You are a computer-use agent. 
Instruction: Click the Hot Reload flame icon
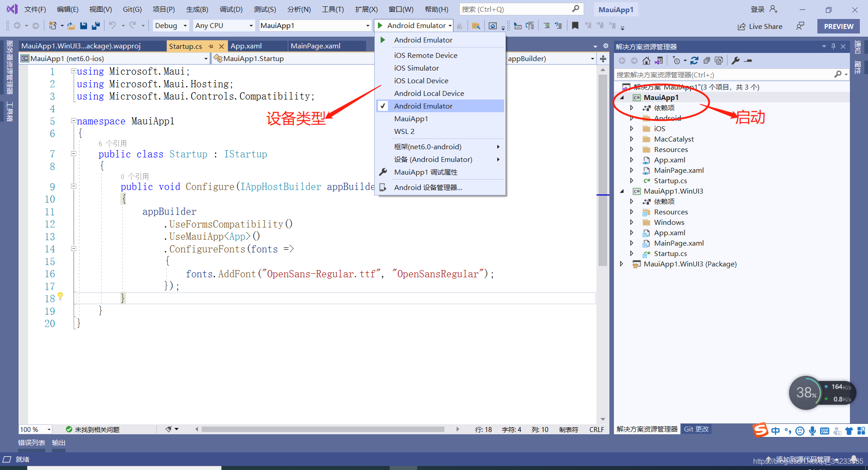460,26
